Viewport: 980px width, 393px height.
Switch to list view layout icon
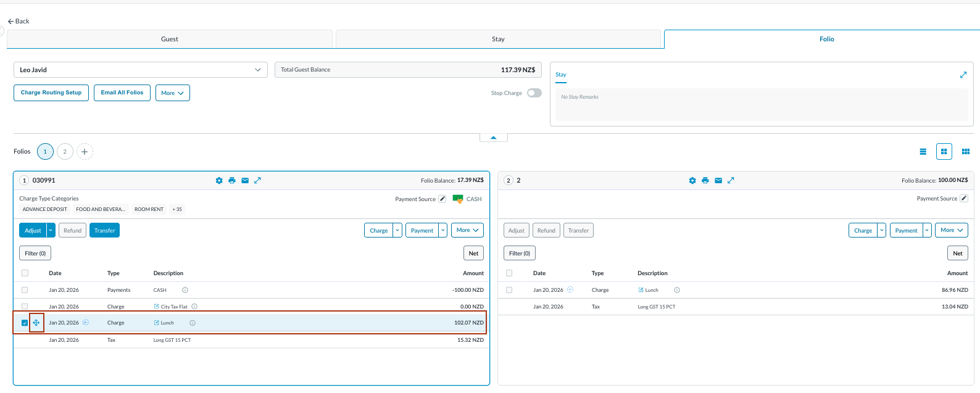923,152
